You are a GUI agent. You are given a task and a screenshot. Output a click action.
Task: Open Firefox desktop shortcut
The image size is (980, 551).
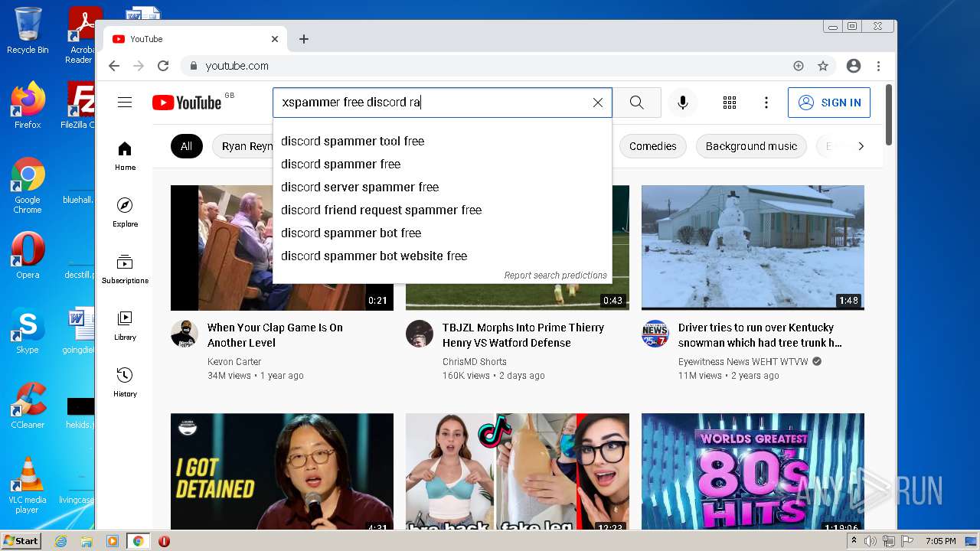point(28,106)
